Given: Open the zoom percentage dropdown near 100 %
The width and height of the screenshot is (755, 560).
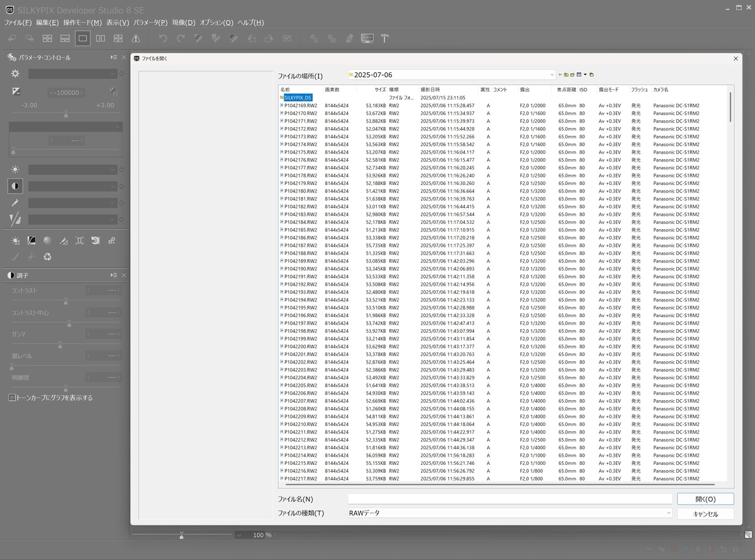Looking at the screenshot, I should click(x=239, y=535).
